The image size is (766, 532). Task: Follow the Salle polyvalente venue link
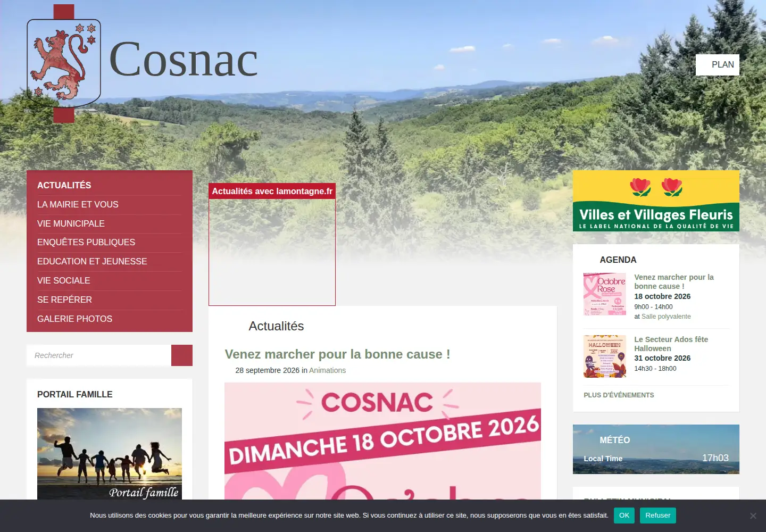pyautogui.click(x=666, y=317)
